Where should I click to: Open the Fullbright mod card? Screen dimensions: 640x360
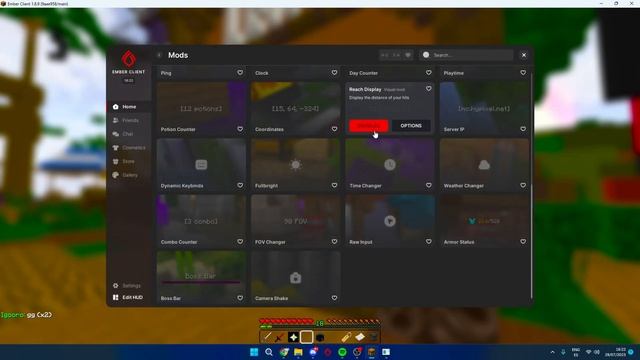coord(296,165)
